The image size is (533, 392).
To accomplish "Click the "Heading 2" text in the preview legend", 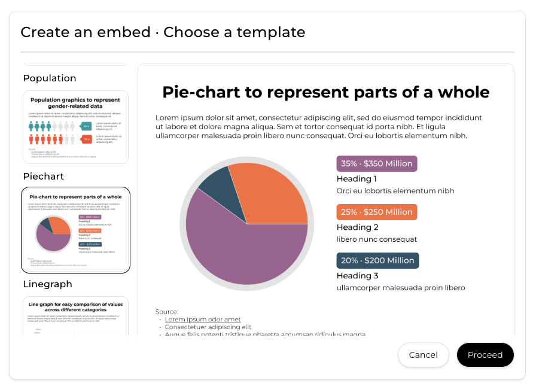I will [357, 227].
